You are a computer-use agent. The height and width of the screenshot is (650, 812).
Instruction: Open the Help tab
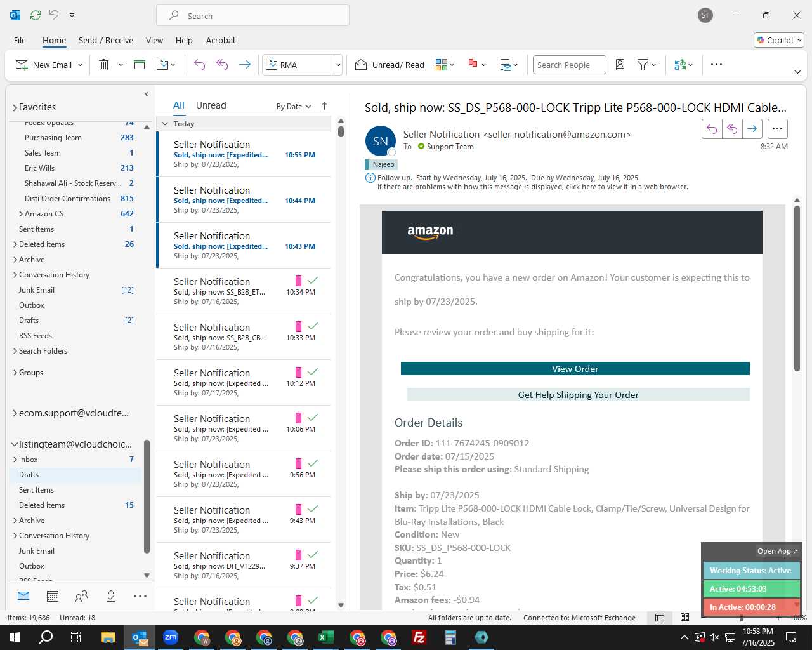click(184, 40)
